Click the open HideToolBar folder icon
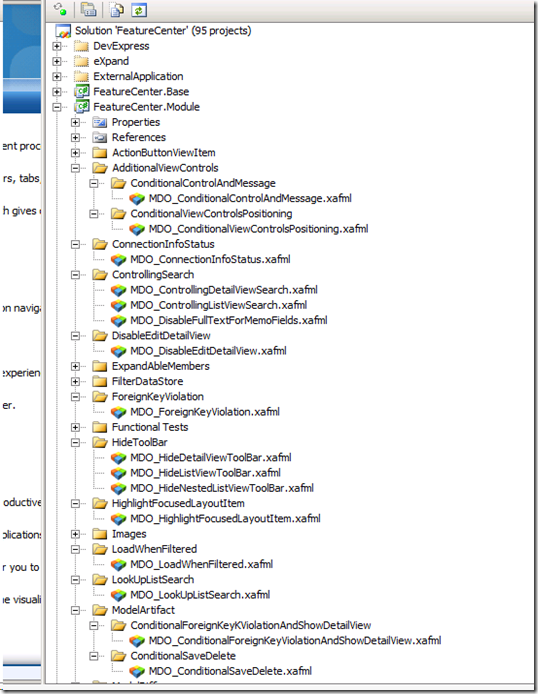This screenshot has height=694, width=538. [100, 443]
